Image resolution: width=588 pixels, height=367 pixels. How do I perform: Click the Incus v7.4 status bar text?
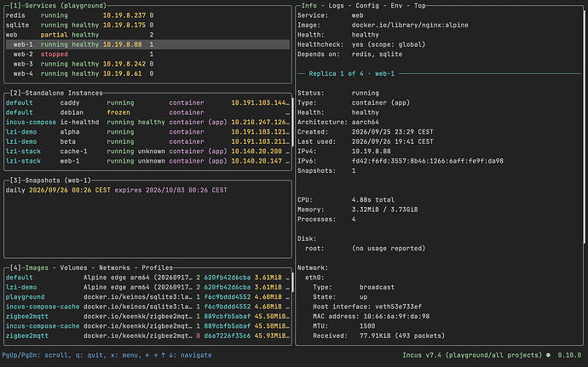[x=472, y=355]
